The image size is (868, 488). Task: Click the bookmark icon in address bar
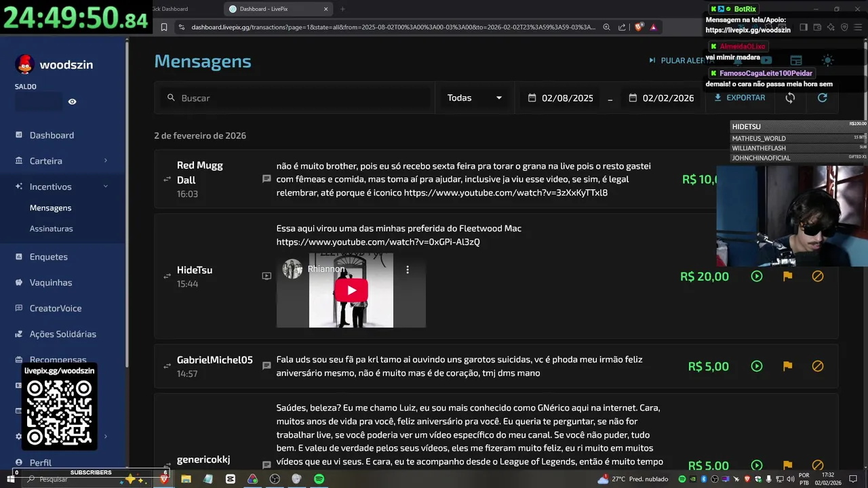point(164,27)
